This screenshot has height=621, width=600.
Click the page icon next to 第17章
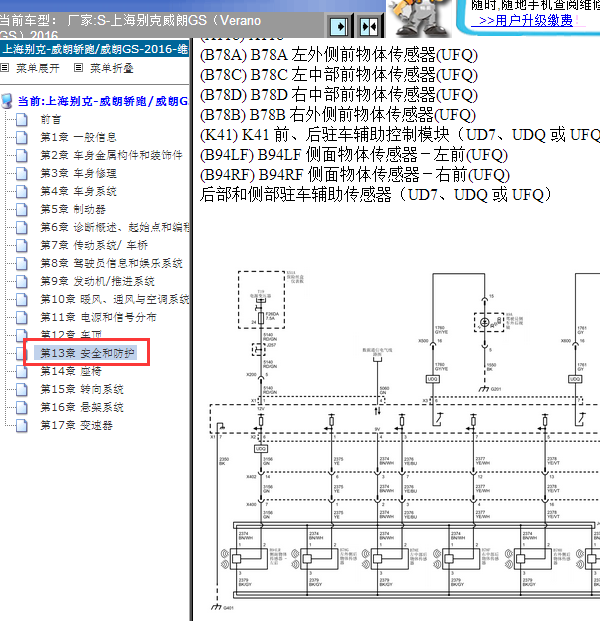tap(22, 426)
